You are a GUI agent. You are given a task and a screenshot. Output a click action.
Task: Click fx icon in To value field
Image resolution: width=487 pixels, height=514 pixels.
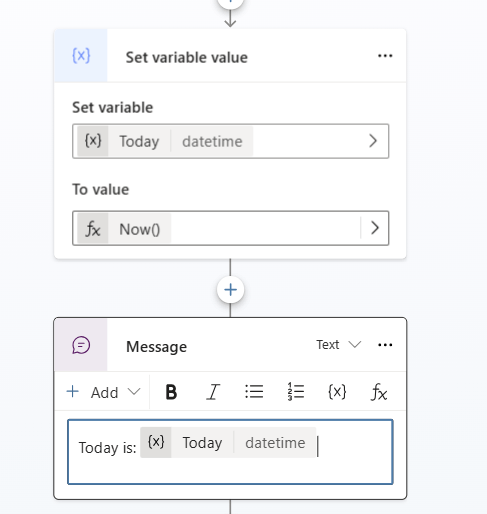tap(93, 229)
